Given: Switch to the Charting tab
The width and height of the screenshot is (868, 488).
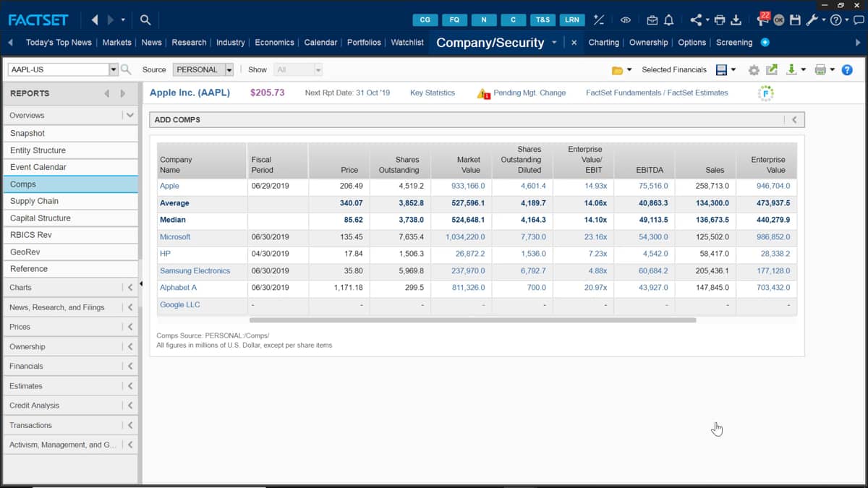Looking at the screenshot, I should click(603, 43).
